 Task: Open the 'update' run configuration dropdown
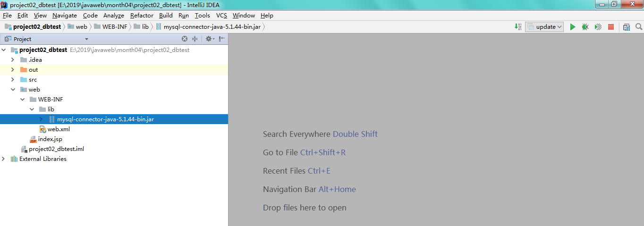pos(544,27)
